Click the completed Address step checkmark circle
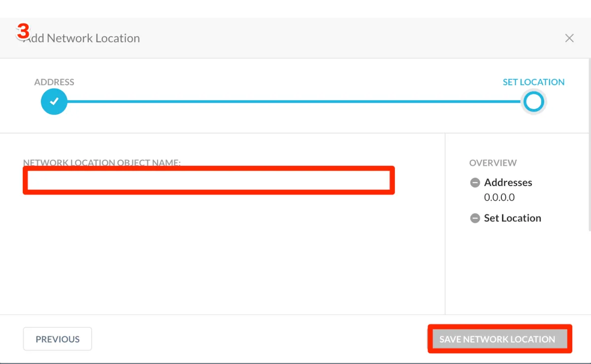 [x=54, y=102]
